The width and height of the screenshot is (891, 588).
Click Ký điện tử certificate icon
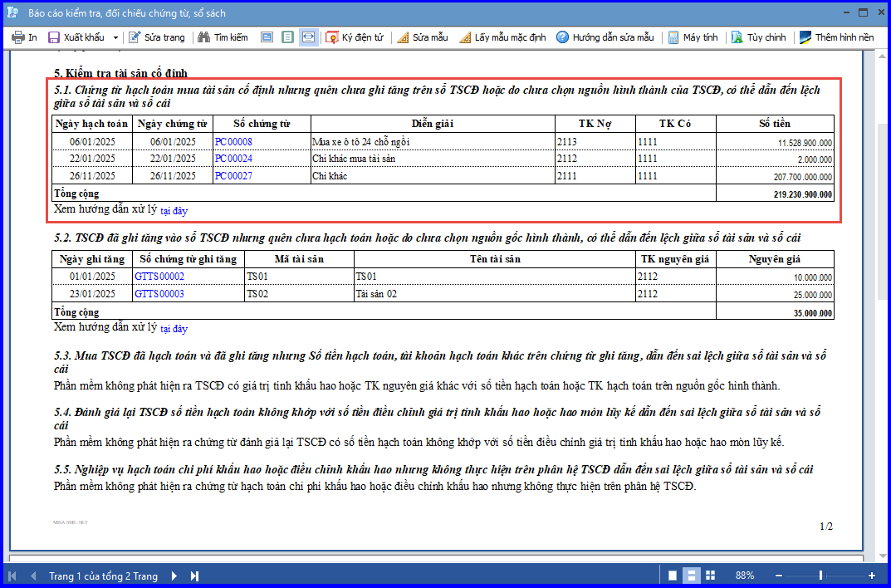pos(332,37)
